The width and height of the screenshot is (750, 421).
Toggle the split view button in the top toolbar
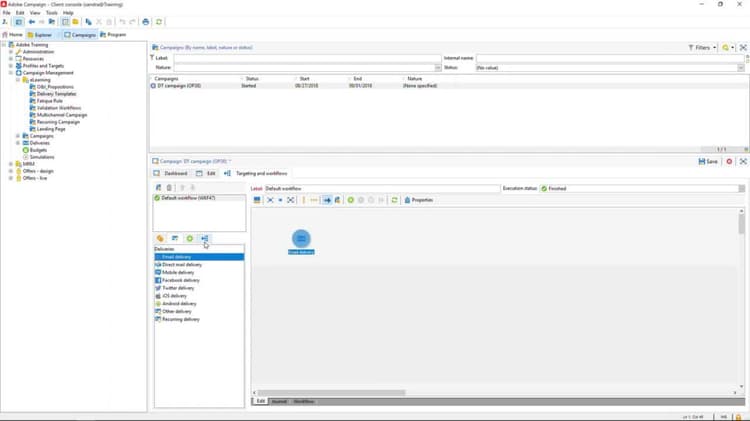tap(65, 22)
